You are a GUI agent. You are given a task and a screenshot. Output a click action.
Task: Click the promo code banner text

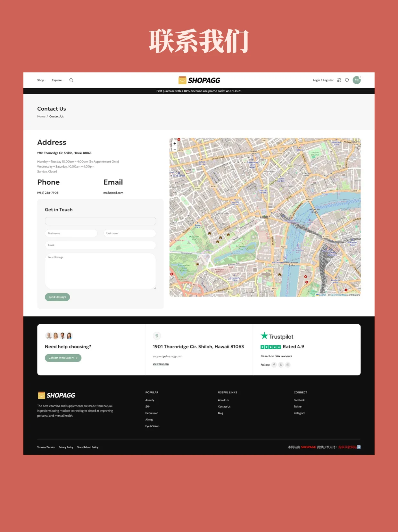[199, 91]
